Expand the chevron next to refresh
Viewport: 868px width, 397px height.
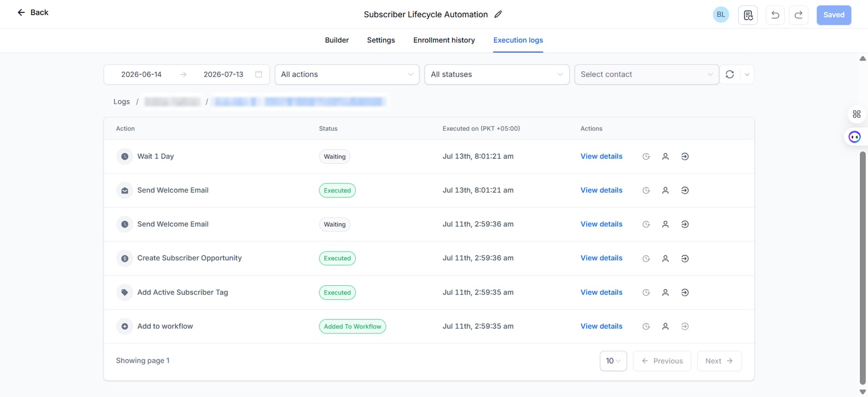click(747, 74)
